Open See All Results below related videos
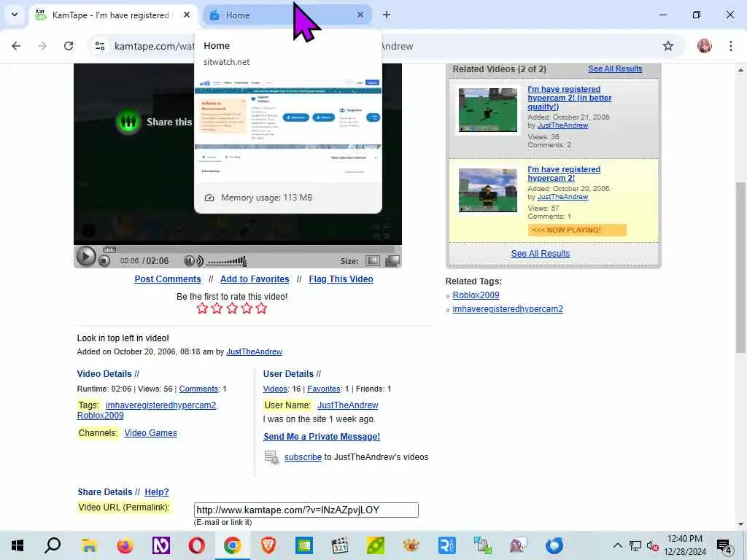The image size is (747, 560). tap(541, 253)
